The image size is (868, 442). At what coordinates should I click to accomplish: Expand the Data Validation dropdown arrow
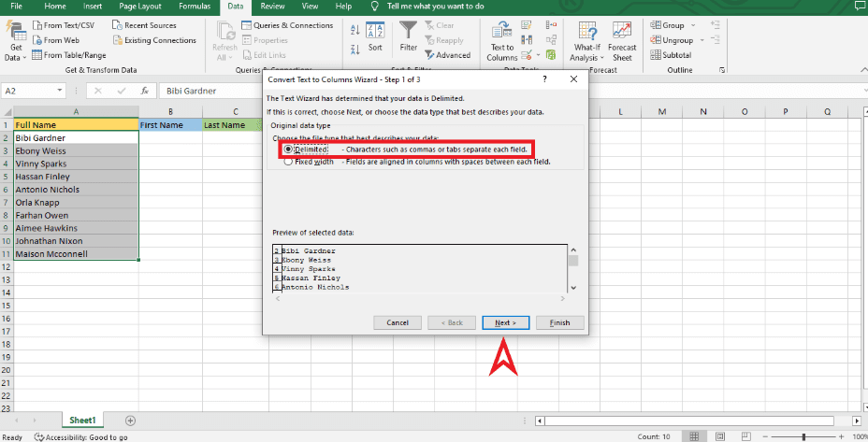click(538, 55)
